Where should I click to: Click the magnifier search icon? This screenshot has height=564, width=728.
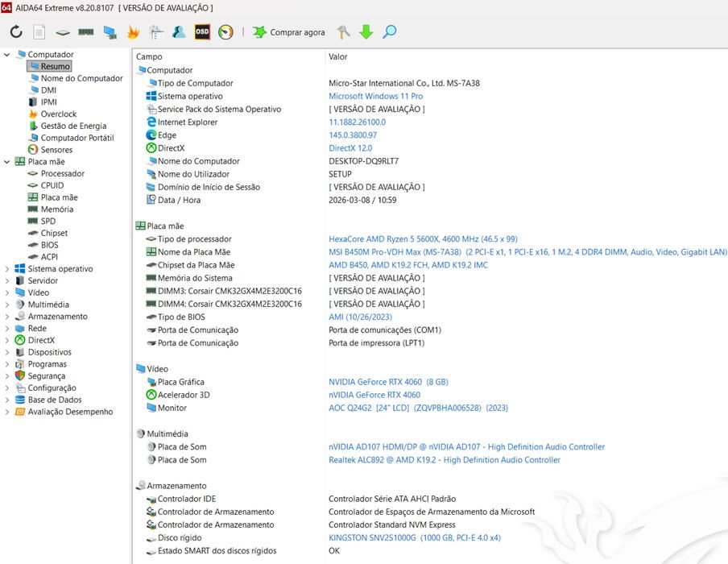[x=389, y=32]
